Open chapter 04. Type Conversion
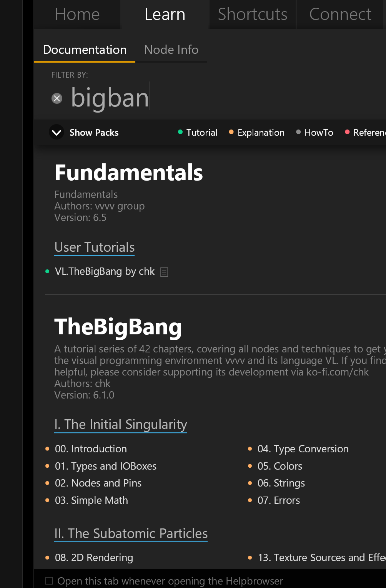Viewport: 386px width, 588px height. click(303, 449)
